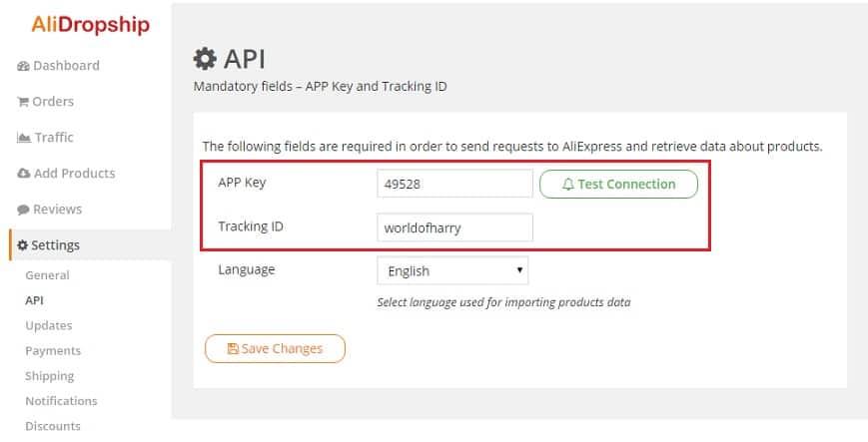Click the Language dropdown arrow
This screenshot has height=442, width=868.
pos(519,270)
